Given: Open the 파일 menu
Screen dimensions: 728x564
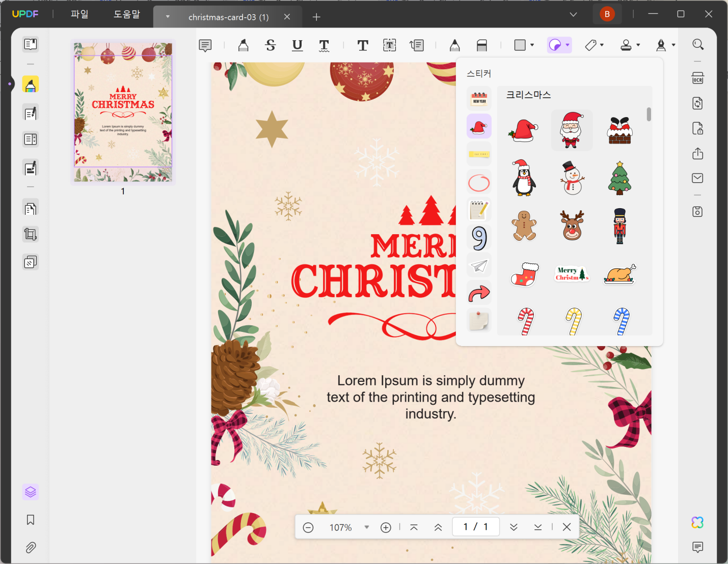Looking at the screenshot, I should tap(79, 14).
